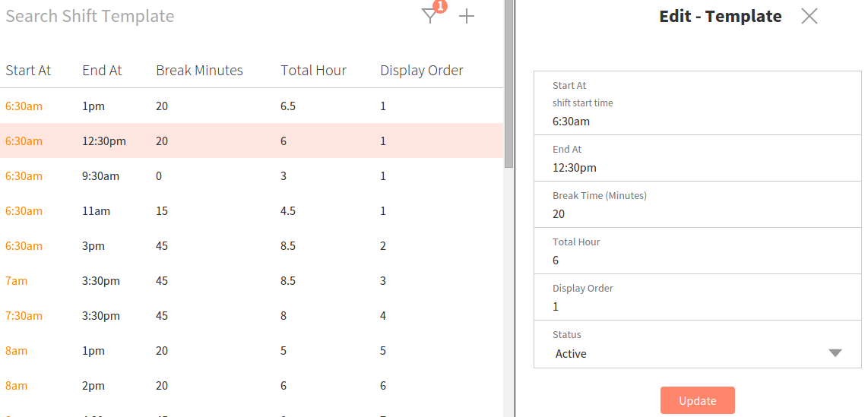
Task: Expand the Status dropdown arrow
Action: click(835, 353)
